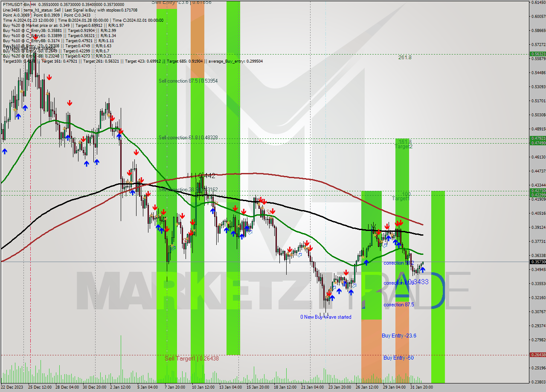Screen dimensions: 546x392
Task: Click the '26 Jan 12:00' time axis label
Action: pyautogui.click(x=366, y=387)
